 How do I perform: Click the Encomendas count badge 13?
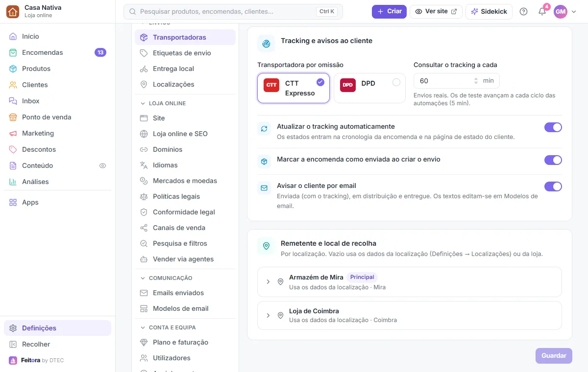tap(100, 52)
